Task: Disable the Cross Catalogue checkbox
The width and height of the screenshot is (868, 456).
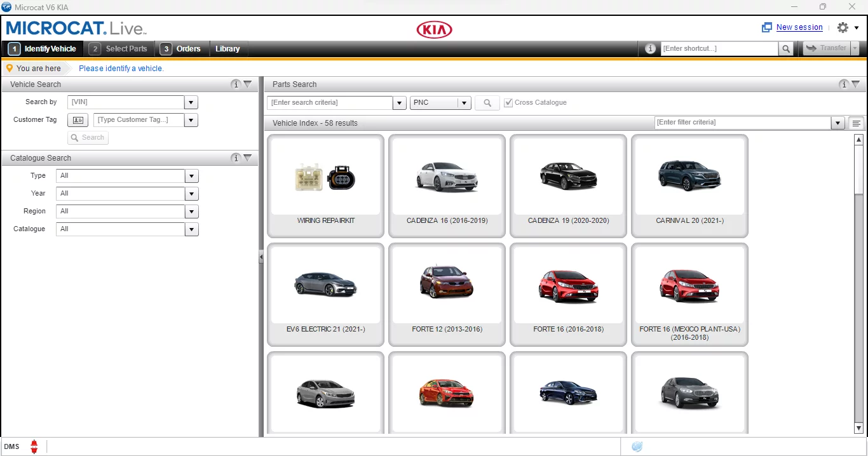Action: (508, 102)
